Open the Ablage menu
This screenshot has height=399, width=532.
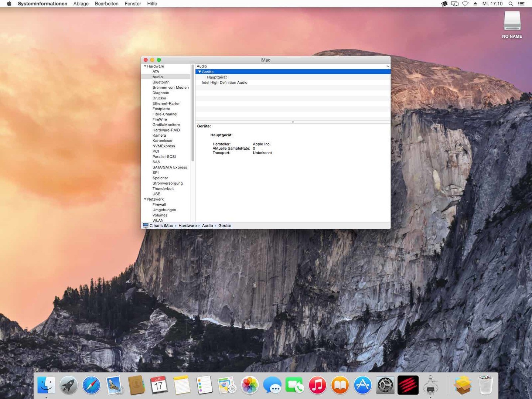[x=81, y=4]
